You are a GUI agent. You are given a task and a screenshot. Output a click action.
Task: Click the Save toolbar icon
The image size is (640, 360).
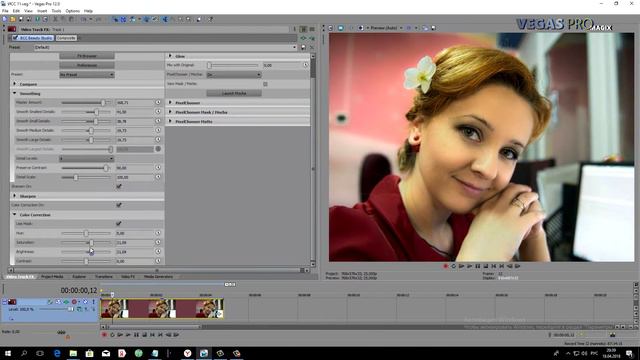21,19
